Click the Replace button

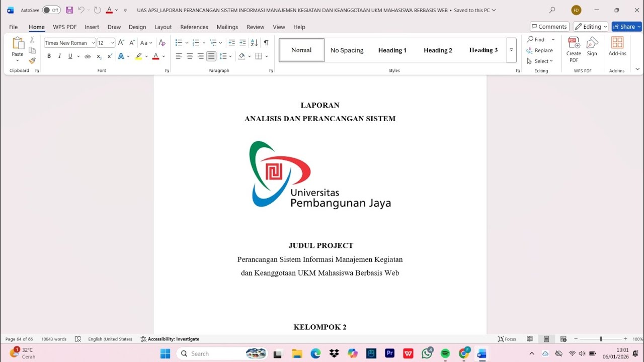point(540,50)
